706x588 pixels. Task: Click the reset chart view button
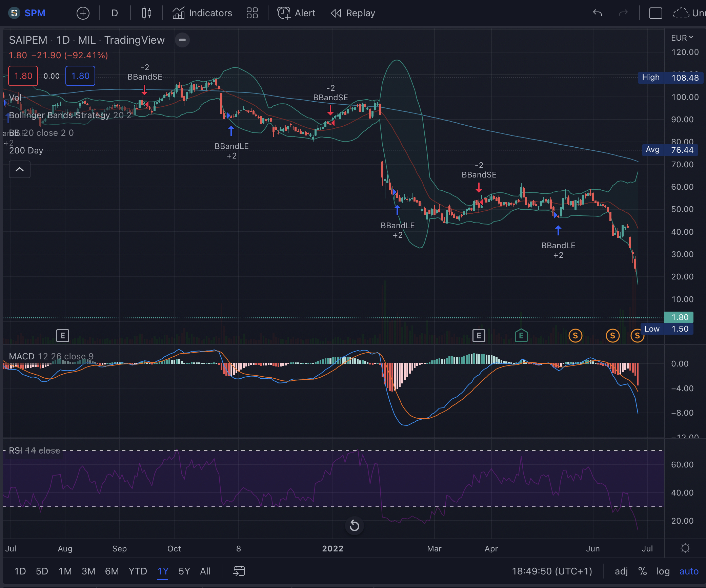354,526
